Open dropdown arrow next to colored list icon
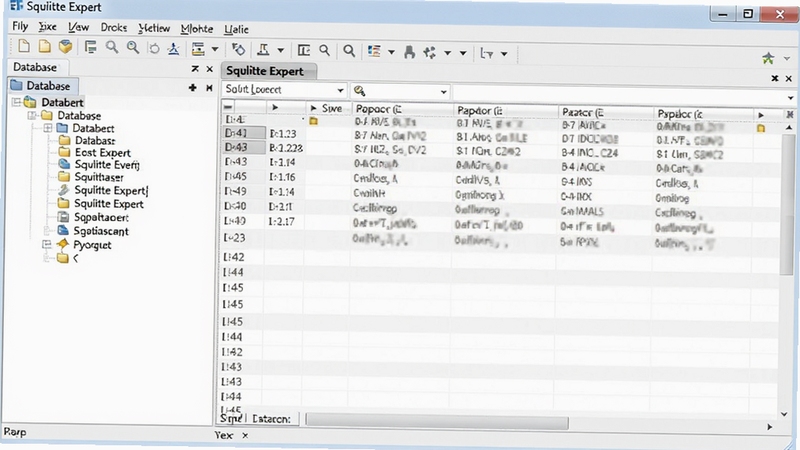This screenshot has height=450, width=800. (391, 52)
